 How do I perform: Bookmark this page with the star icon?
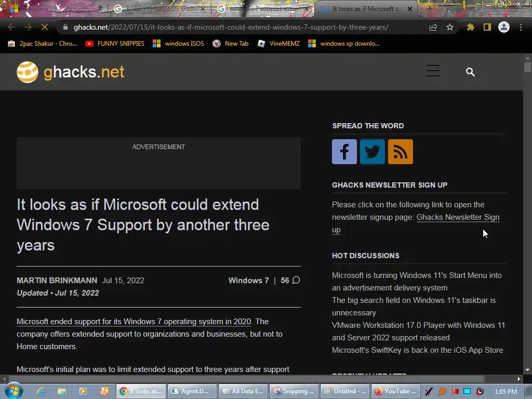pyautogui.click(x=450, y=27)
